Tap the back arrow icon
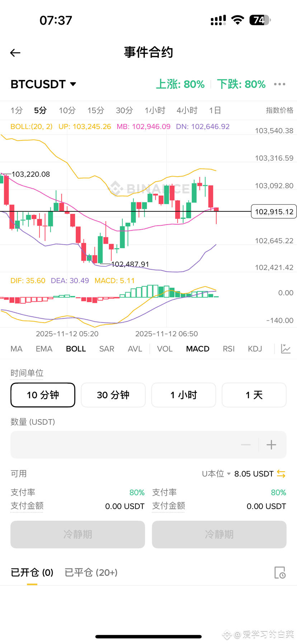The width and height of the screenshot is (297, 644). click(x=15, y=53)
